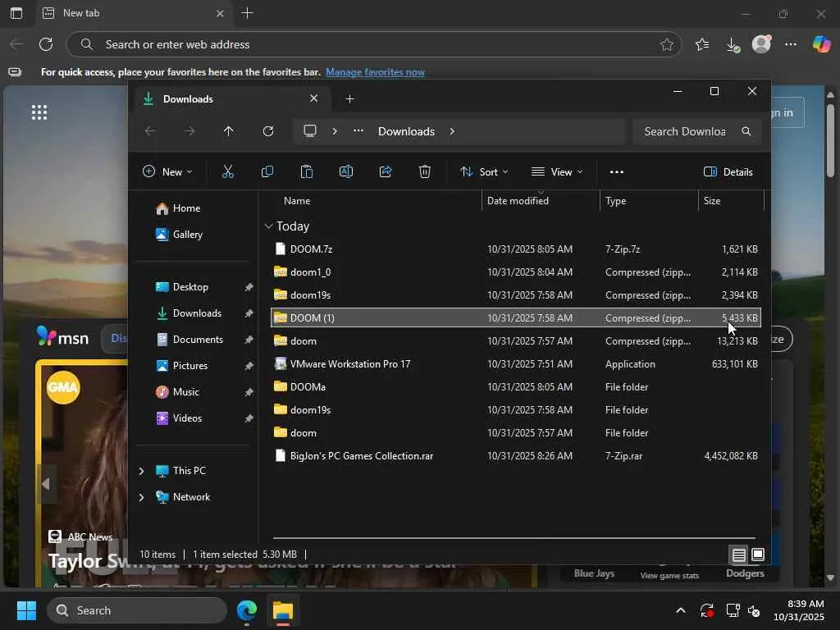
Task: Click the Cut scissors icon in File Explorer
Action: [x=228, y=171]
